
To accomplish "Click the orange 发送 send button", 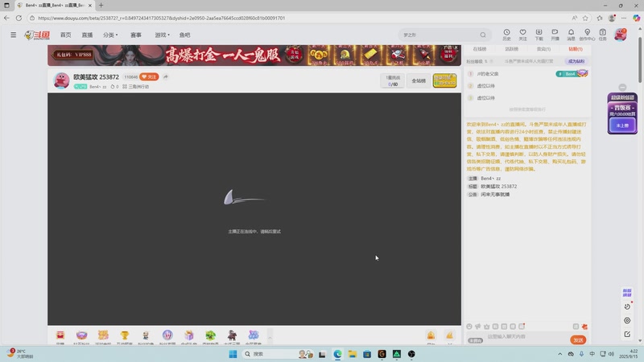I will pyautogui.click(x=578, y=339).
